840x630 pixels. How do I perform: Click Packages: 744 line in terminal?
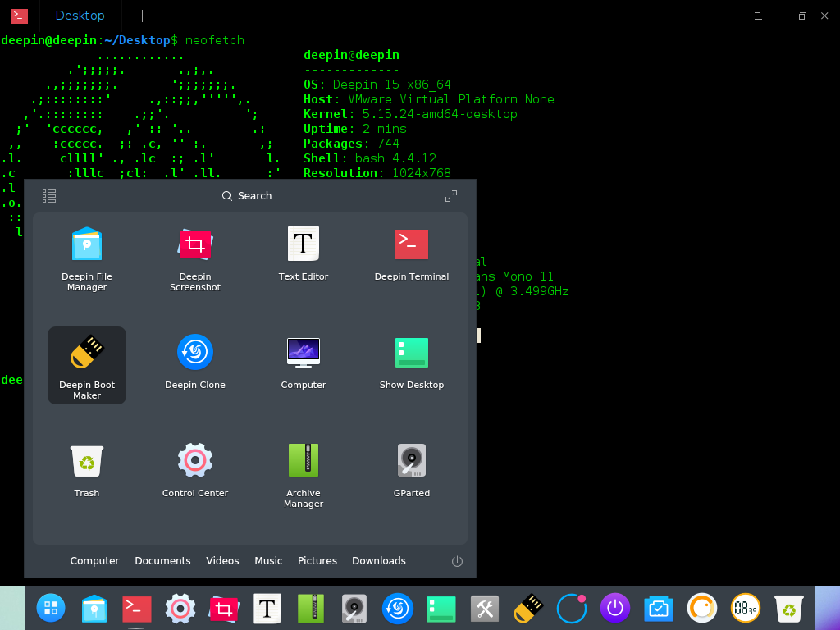(351, 144)
